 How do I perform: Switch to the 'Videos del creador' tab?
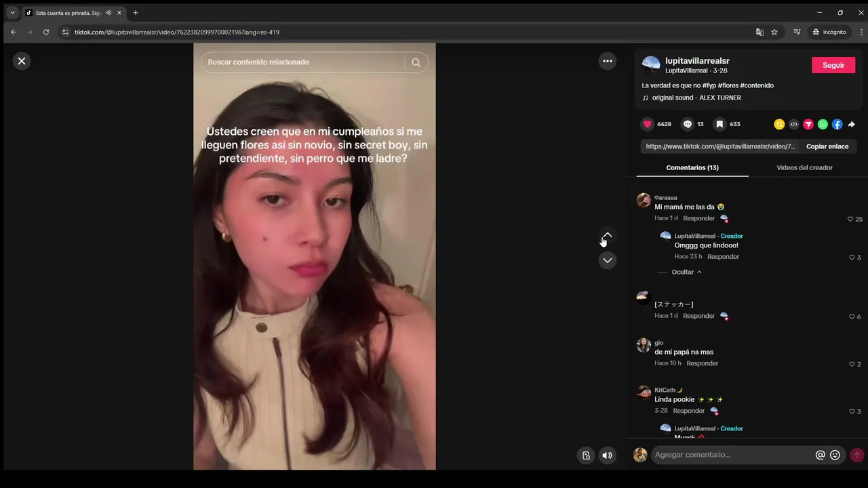(x=804, y=167)
